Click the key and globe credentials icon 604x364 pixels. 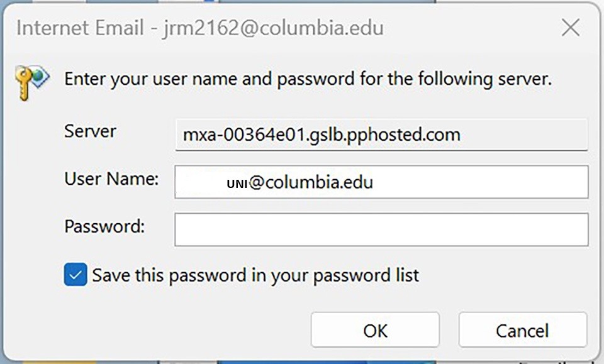click(x=32, y=82)
